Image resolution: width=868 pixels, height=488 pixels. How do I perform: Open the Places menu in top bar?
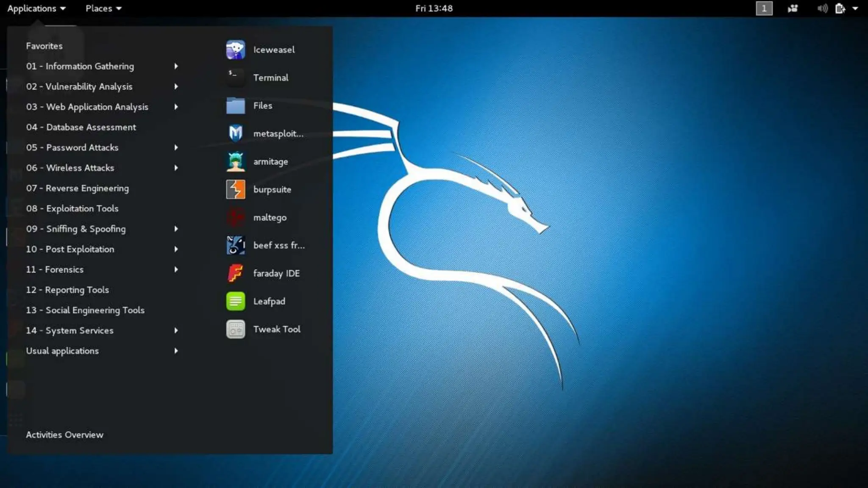(x=103, y=8)
